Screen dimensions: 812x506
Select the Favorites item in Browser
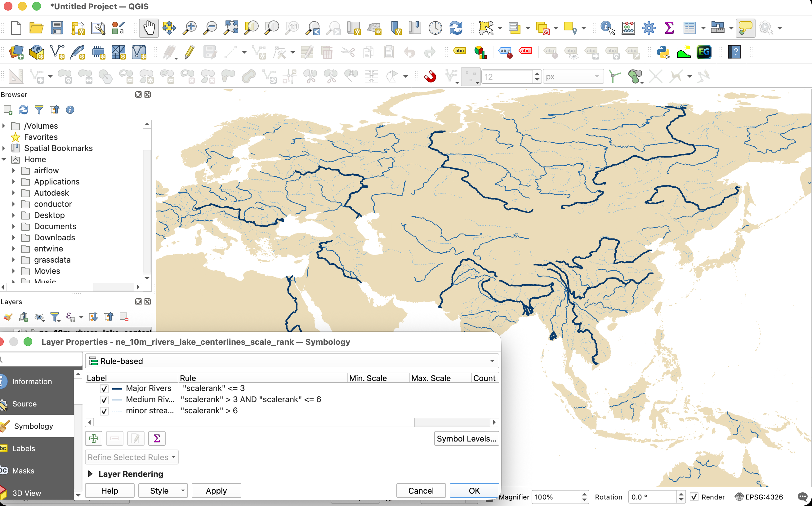[x=41, y=137]
